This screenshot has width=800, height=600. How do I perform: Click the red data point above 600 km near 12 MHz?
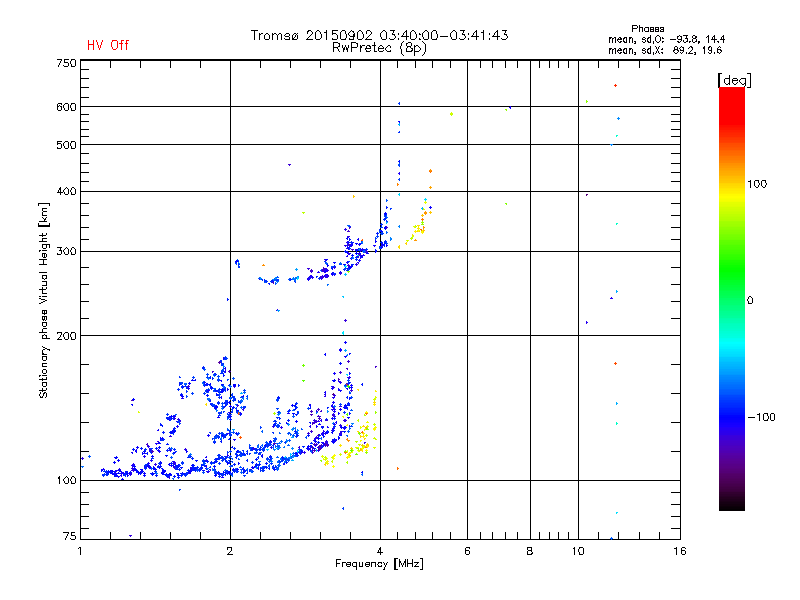tap(615, 86)
